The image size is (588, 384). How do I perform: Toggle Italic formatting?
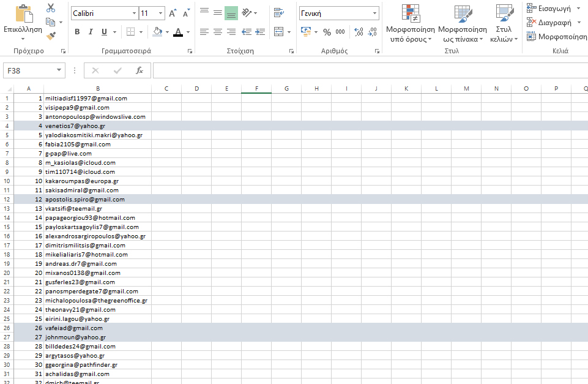coord(91,32)
